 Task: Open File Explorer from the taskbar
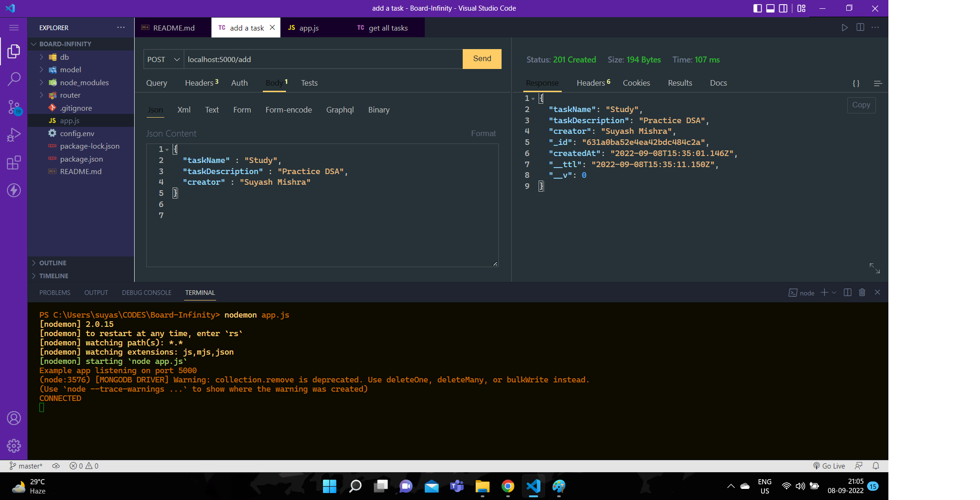coord(483,486)
